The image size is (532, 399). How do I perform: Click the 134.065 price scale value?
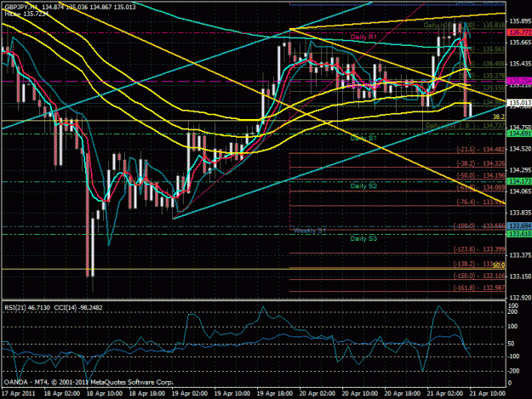(520, 191)
